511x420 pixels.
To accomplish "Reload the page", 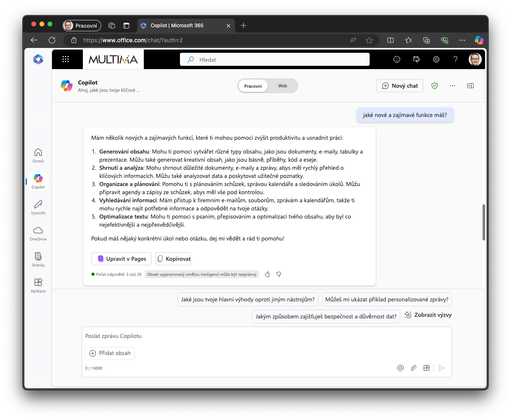I will 52,40.
